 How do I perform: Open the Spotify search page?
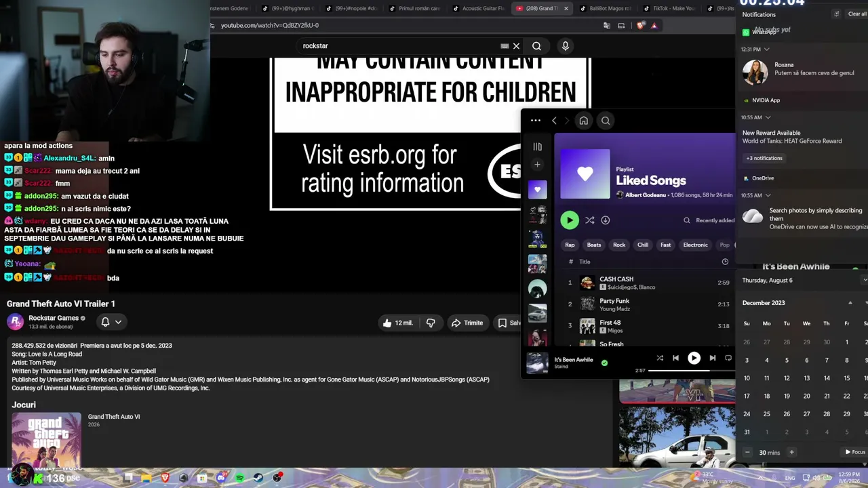pyautogui.click(x=606, y=121)
